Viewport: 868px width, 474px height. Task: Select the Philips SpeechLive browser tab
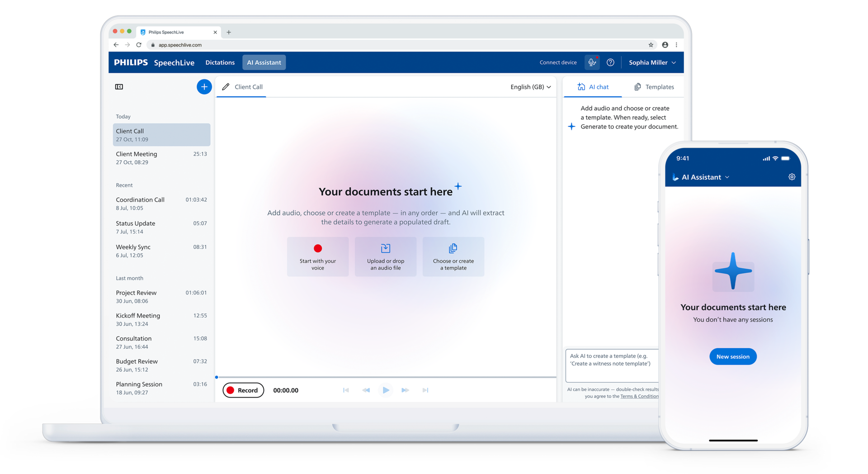(178, 32)
